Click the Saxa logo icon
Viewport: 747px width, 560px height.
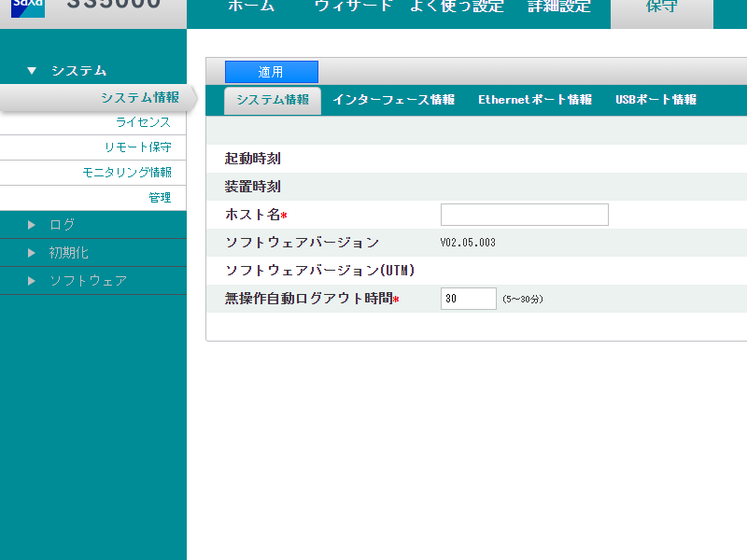pyautogui.click(x=28, y=7)
